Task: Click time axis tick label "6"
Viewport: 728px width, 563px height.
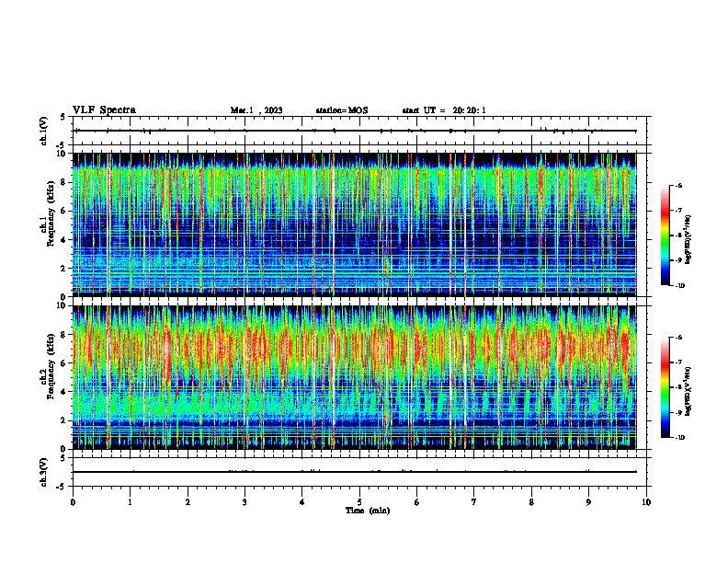Action: click(416, 502)
